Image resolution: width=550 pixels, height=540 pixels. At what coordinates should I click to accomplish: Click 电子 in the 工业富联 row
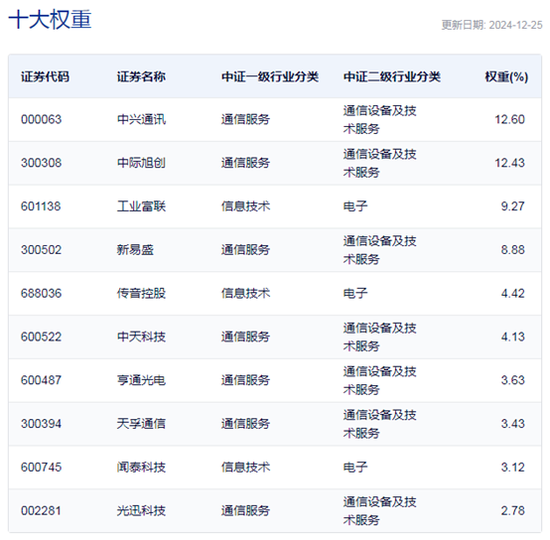click(355, 206)
